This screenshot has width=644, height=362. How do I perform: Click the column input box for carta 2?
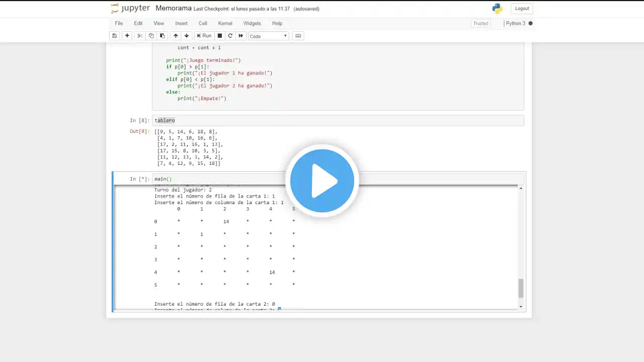coord(279,309)
